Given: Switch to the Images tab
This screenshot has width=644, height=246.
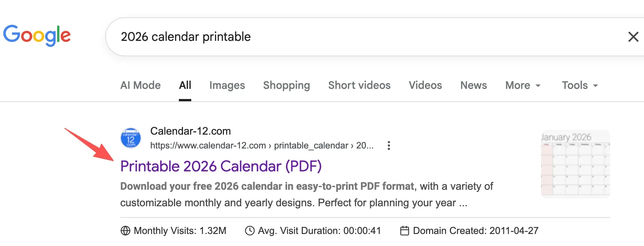Looking at the screenshot, I should point(227,85).
